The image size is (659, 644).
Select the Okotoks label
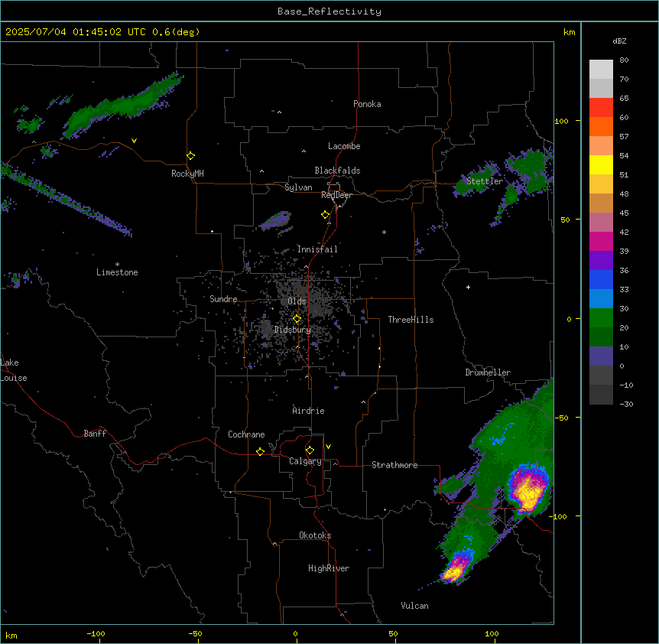click(315, 535)
